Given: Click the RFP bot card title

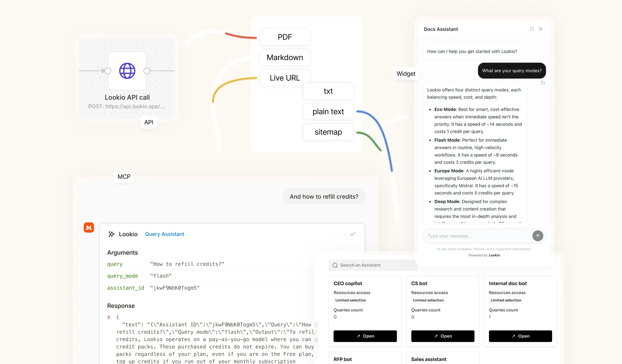Looking at the screenshot, I should click(343, 359).
